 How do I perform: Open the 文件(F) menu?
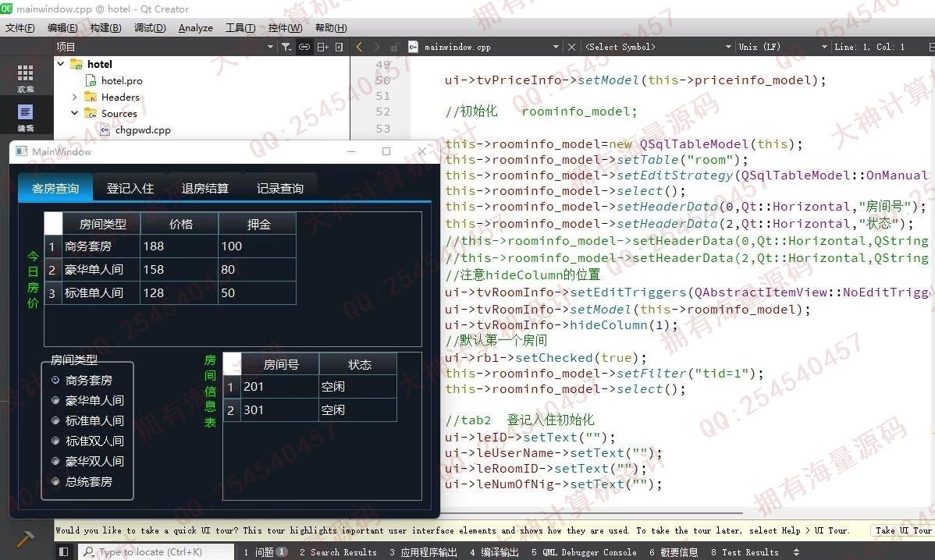click(20, 28)
